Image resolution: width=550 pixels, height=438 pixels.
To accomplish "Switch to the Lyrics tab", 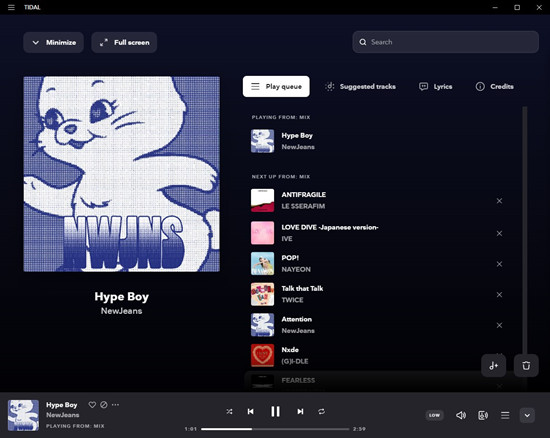I will point(435,86).
